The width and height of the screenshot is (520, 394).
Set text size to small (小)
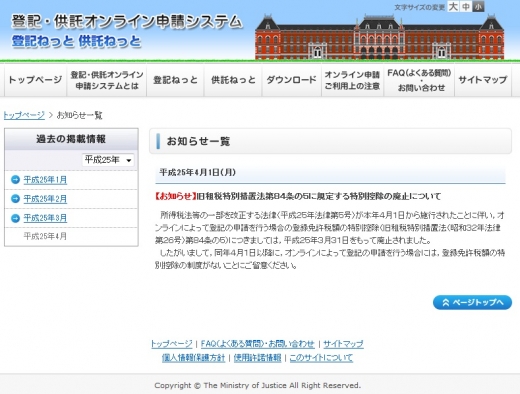(x=478, y=6)
